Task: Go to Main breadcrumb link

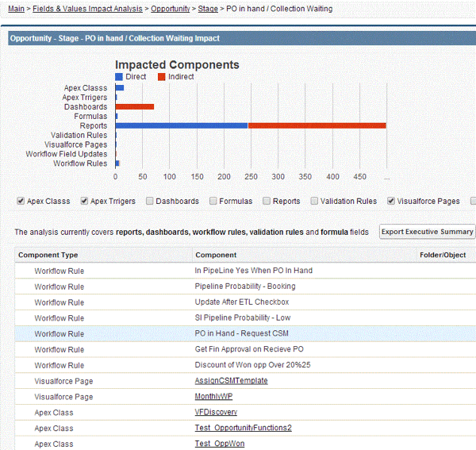Action: point(16,9)
